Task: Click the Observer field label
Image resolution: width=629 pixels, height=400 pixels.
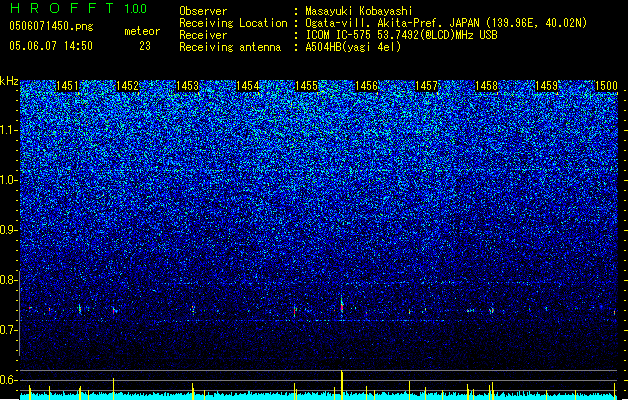Action: pyautogui.click(x=203, y=11)
